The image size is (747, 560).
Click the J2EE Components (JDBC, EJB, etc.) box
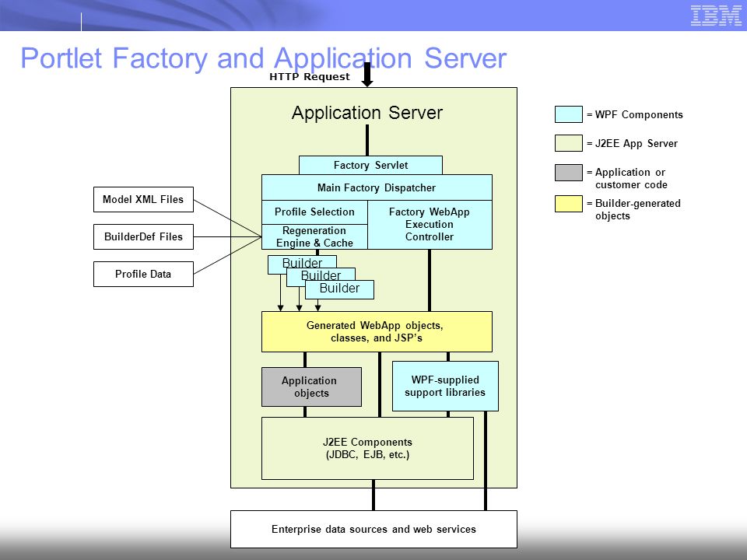coord(367,449)
